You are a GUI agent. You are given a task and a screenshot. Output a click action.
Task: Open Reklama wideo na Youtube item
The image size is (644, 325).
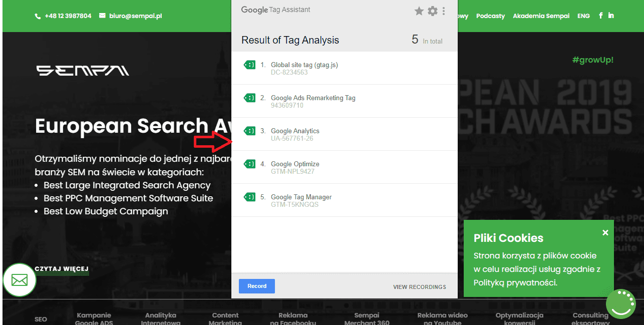coord(442,318)
